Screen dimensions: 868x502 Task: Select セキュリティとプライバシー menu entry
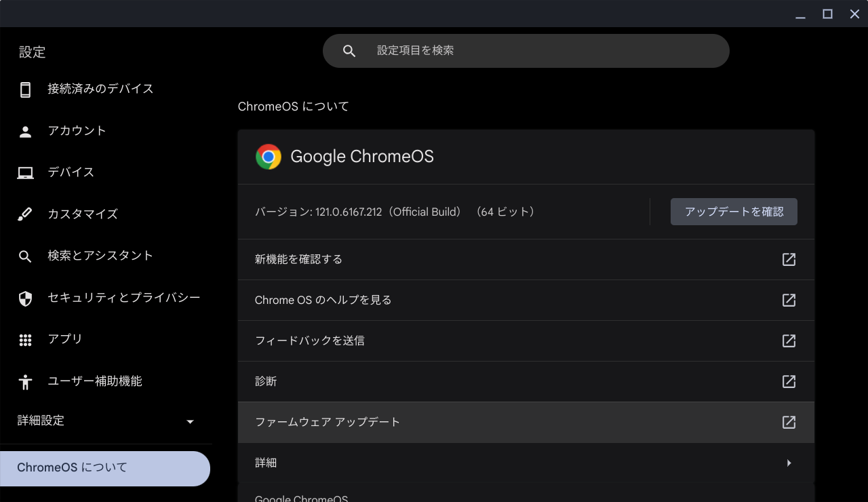123,297
